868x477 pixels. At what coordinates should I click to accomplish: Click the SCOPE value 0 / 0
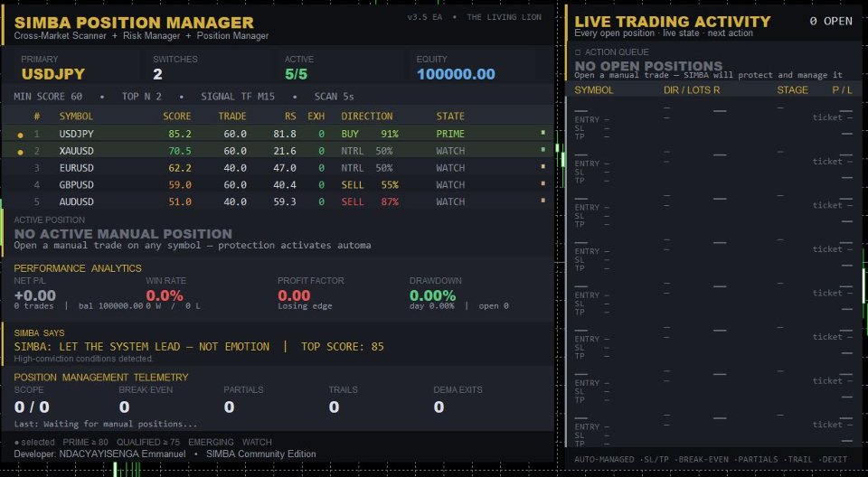(x=32, y=407)
